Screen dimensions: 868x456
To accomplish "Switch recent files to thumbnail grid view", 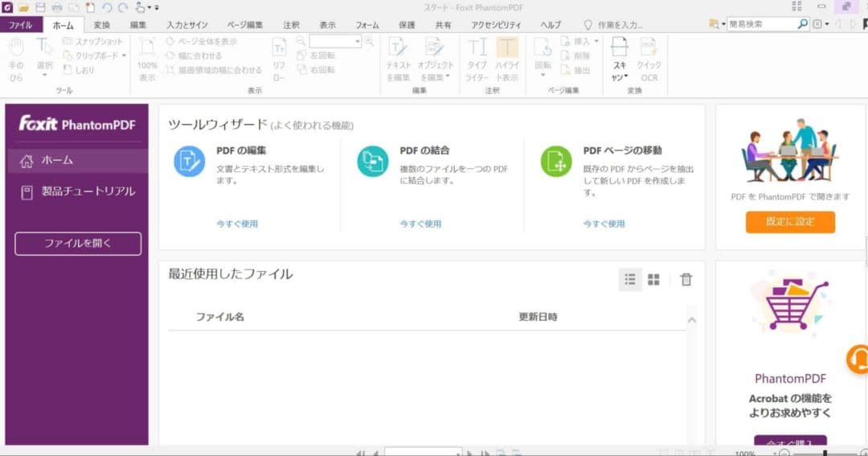I will click(x=653, y=279).
